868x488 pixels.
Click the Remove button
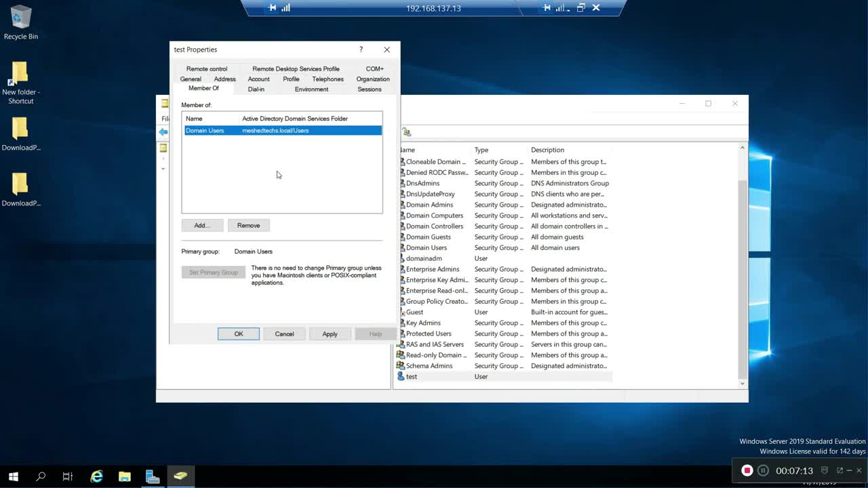pos(248,225)
